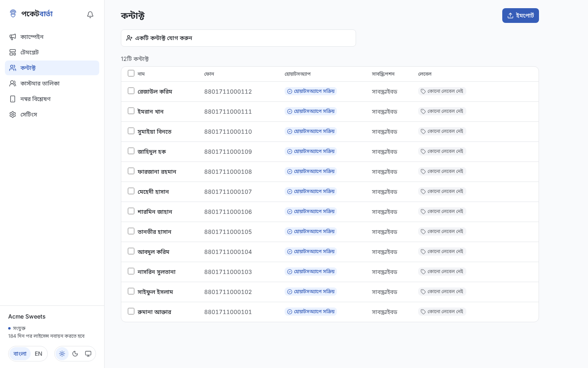Tick the checkbox for নাসরিন সুলতানা
Image resolution: width=588 pixels, height=368 pixels.
tap(131, 271)
